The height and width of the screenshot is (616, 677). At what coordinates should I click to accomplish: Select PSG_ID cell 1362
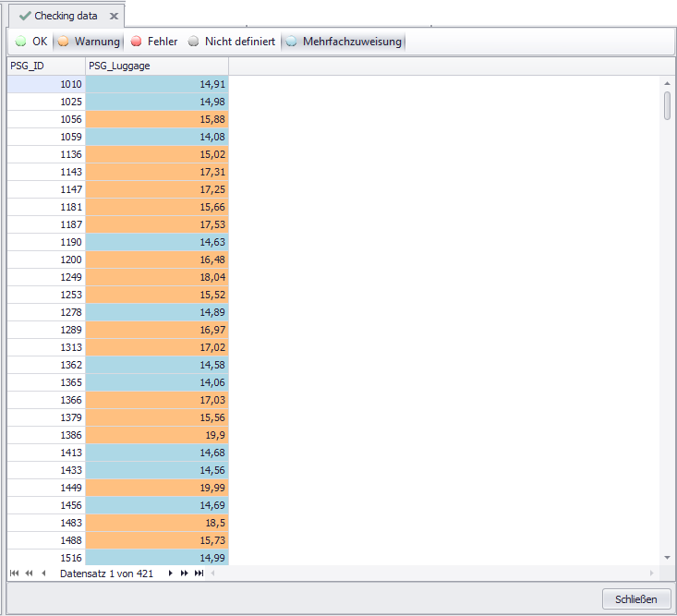click(46, 365)
